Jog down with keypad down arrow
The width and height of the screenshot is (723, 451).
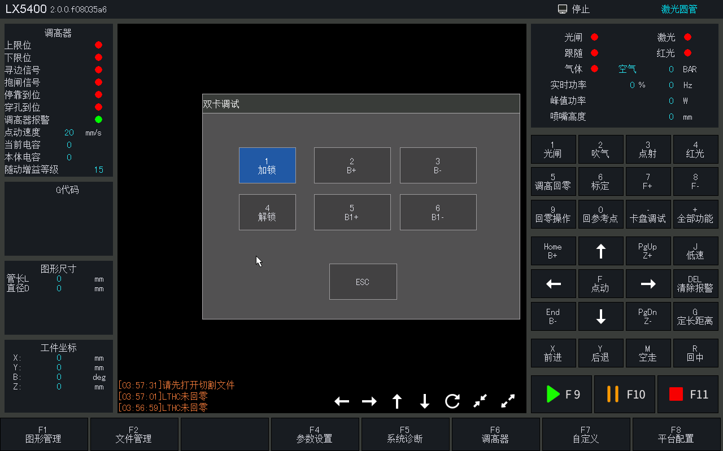click(601, 316)
